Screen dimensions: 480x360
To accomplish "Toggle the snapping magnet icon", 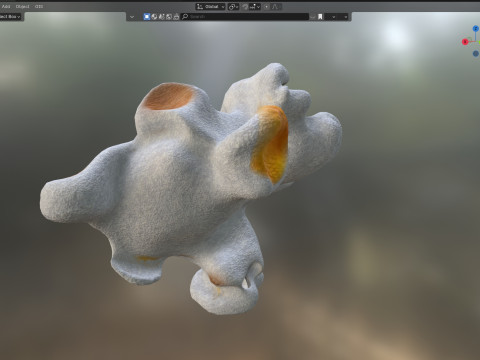I will coord(245,7).
